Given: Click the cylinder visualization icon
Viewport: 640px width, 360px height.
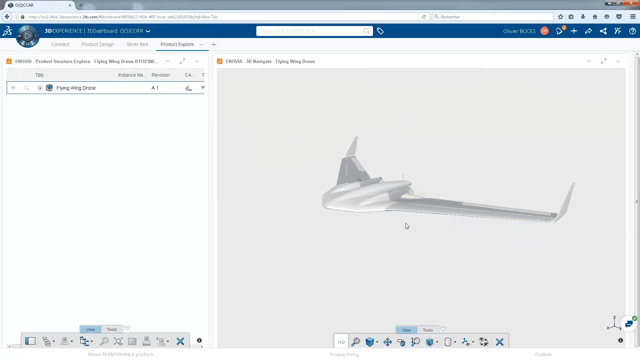Looking at the screenshot, I should [x=448, y=342].
